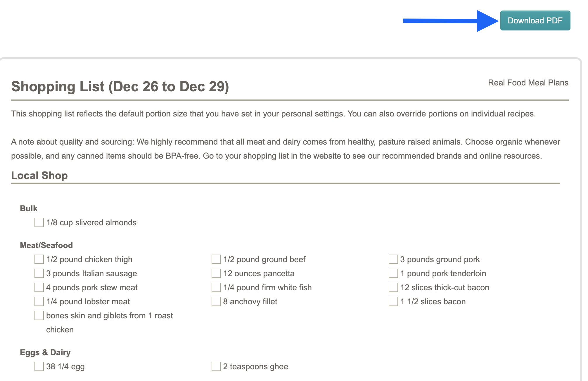Check the 3 pounds ground pork box
Viewport: 588px width, 381px height.
pyautogui.click(x=393, y=259)
